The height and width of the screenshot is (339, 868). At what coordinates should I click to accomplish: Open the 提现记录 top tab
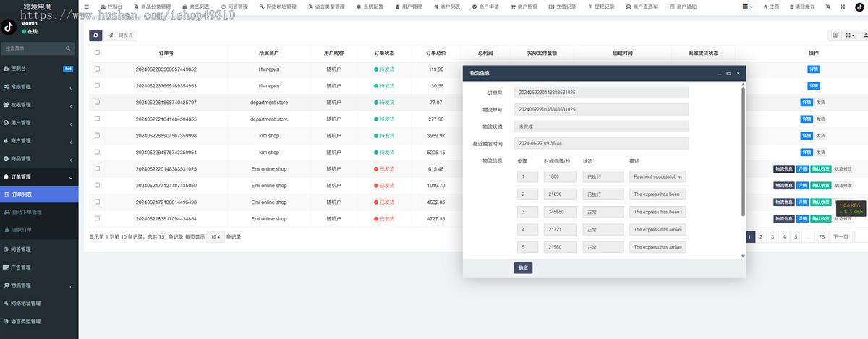(600, 7)
